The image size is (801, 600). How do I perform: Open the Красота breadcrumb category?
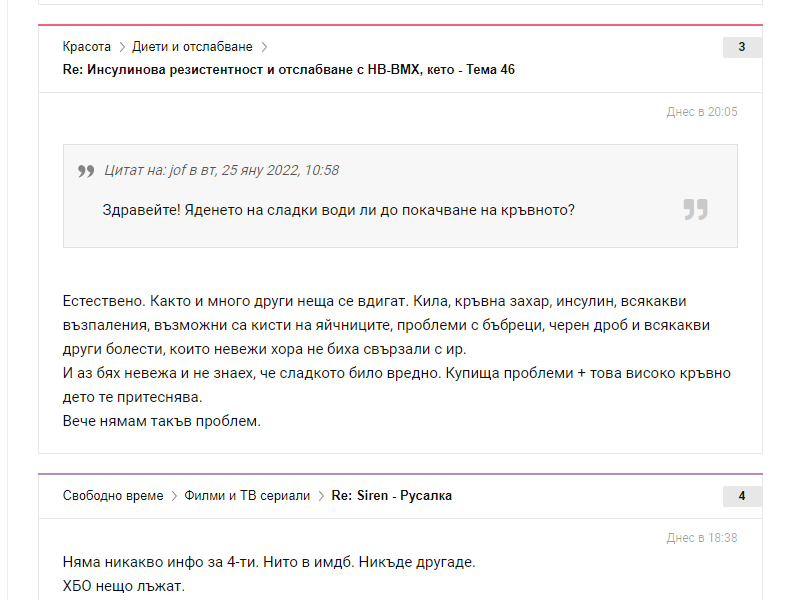point(86,47)
